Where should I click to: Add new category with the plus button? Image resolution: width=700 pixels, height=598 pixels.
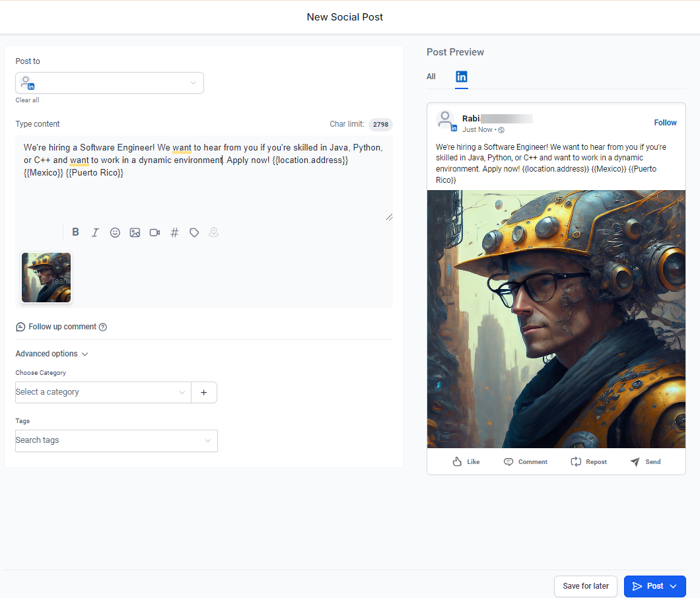(204, 392)
